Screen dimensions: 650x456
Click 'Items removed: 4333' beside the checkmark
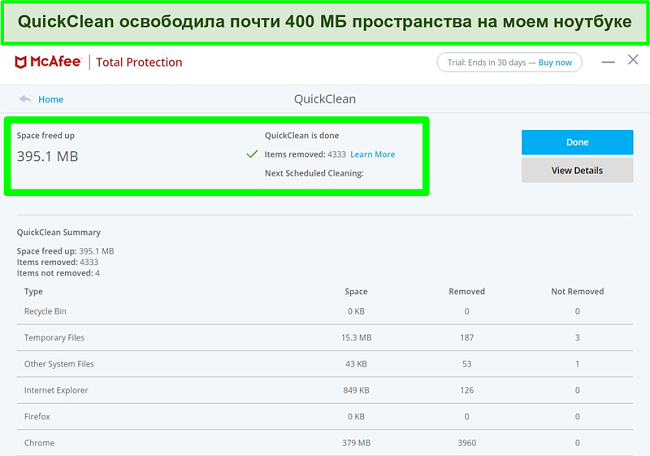(305, 154)
